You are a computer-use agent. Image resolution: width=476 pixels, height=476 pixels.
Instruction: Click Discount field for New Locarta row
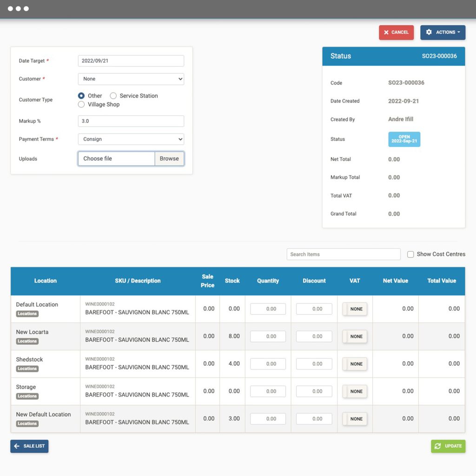[x=314, y=337]
